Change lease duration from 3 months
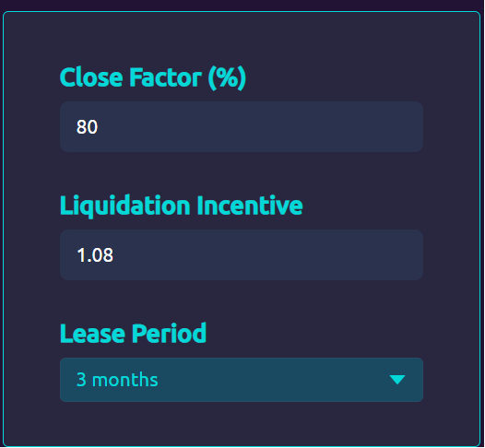The width and height of the screenshot is (485, 448). 242,380
